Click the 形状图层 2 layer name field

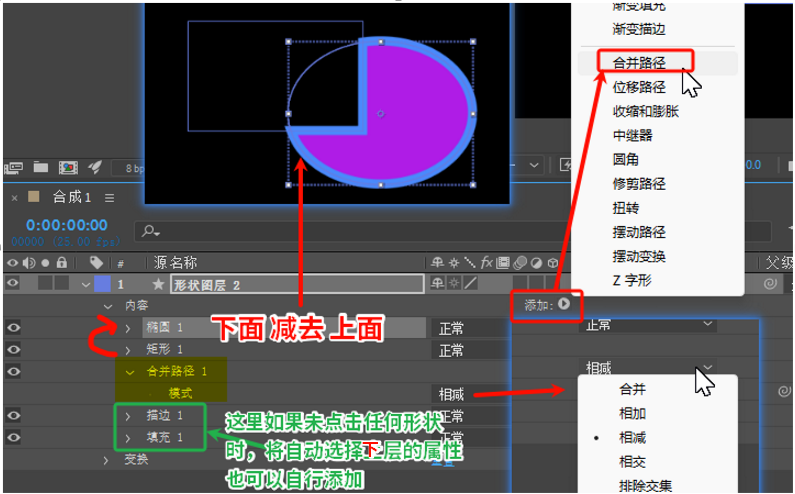[x=297, y=284]
